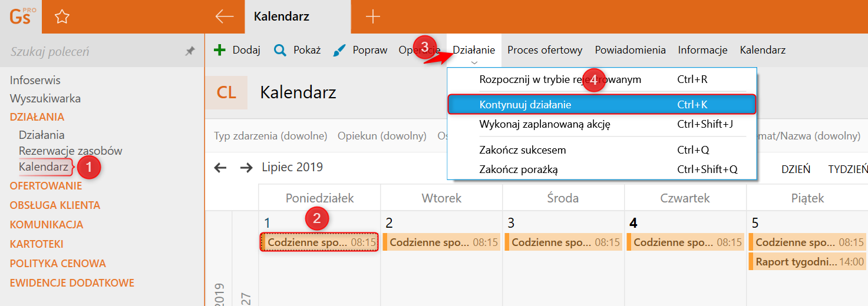Screen dimensions: 868x306
Task: Click the green plus Dodaj icon
Action: [x=220, y=50]
